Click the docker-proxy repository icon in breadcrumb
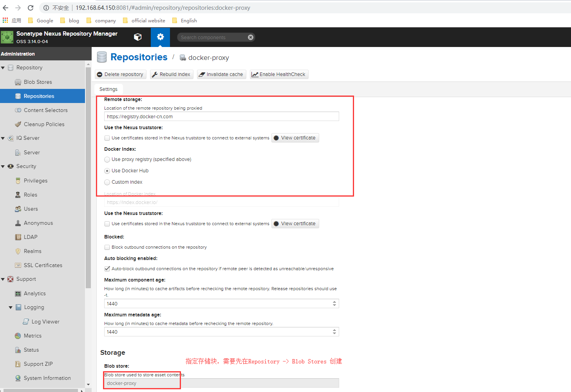Image resolution: width=571 pixels, height=392 pixels. [183, 58]
